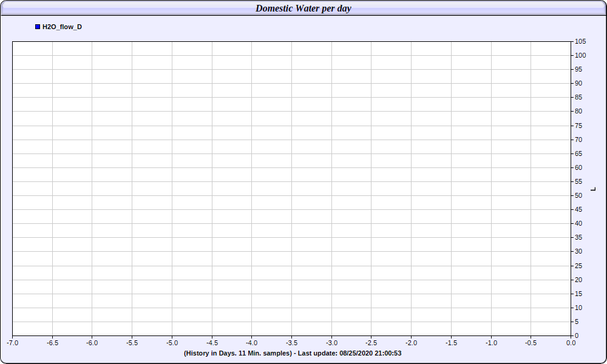Click the 0.0 x-axis label
Image resolution: width=607 pixels, height=364 pixels.
(x=571, y=343)
